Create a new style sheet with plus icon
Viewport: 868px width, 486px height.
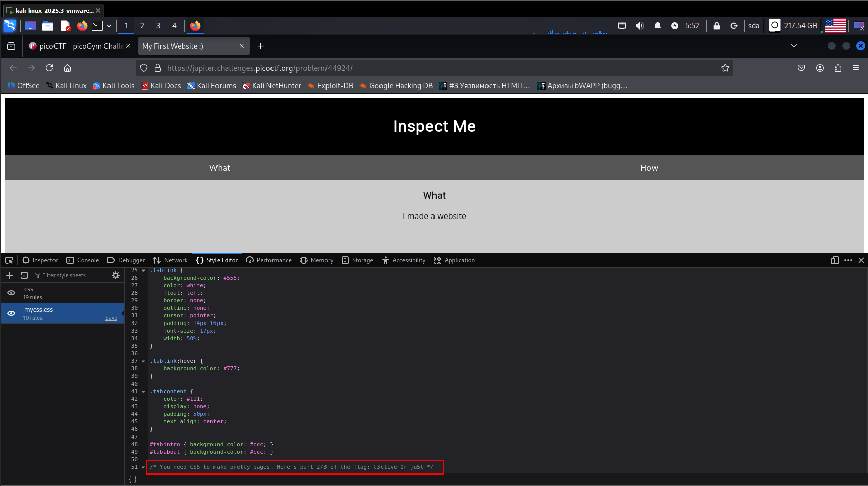point(10,275)
